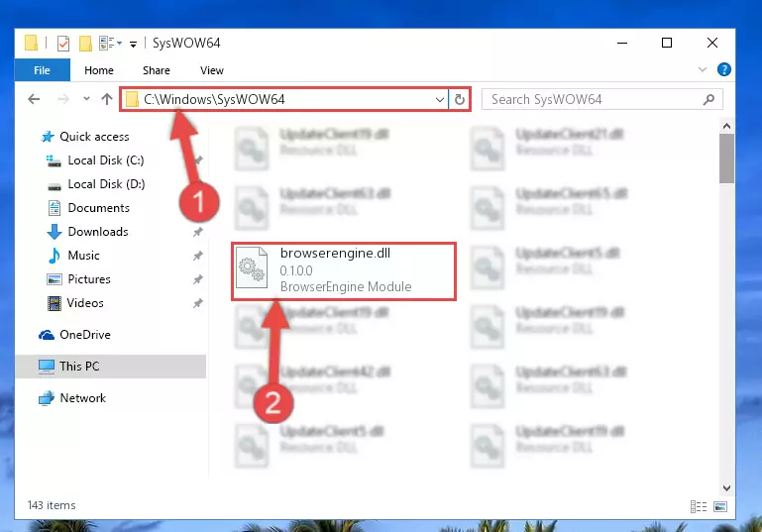Open the recent locations dropdown
This screenshot has width=762, height=532.
pyautogui.click(x=86, y=99)
